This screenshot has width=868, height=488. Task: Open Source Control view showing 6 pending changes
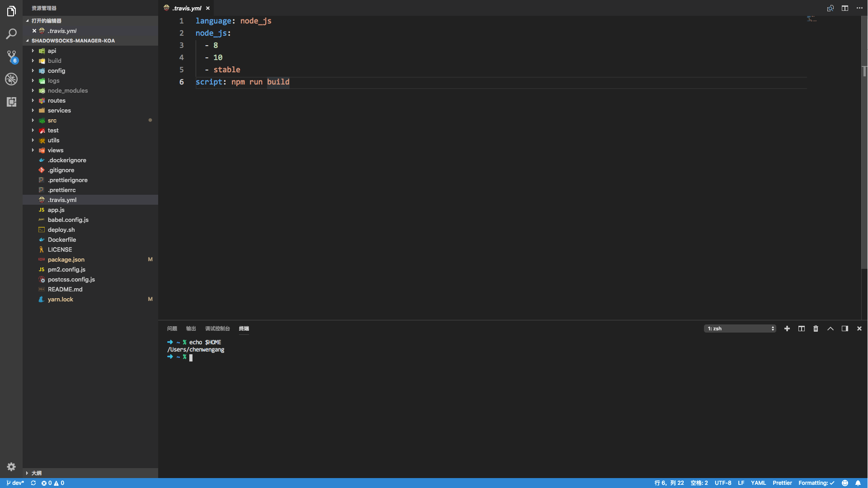pos(11,56)
